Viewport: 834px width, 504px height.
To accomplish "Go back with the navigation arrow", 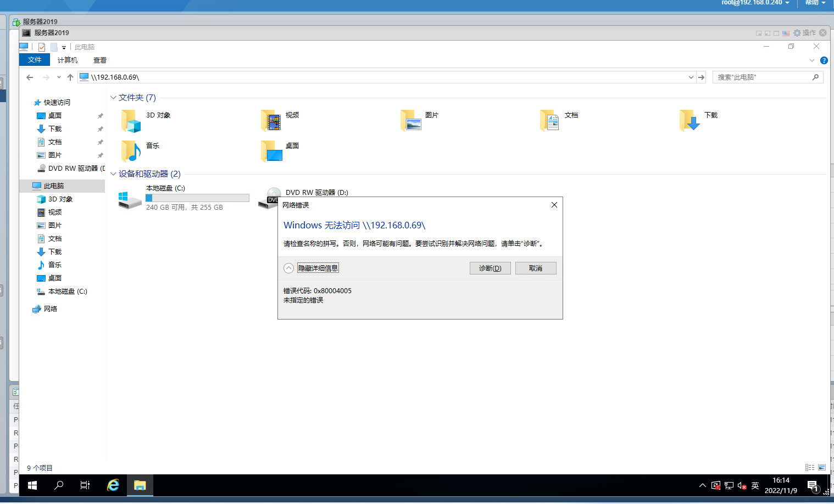I will point(30,77).
